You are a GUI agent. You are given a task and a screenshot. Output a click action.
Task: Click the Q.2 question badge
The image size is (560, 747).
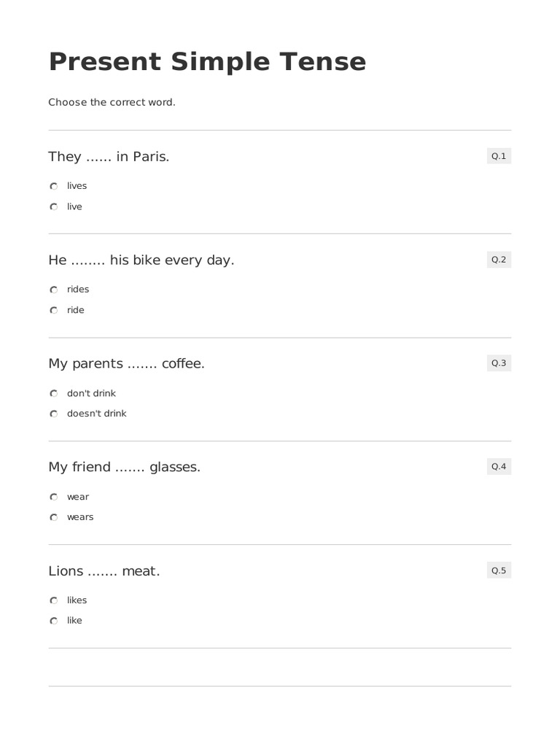coord(499,260)
